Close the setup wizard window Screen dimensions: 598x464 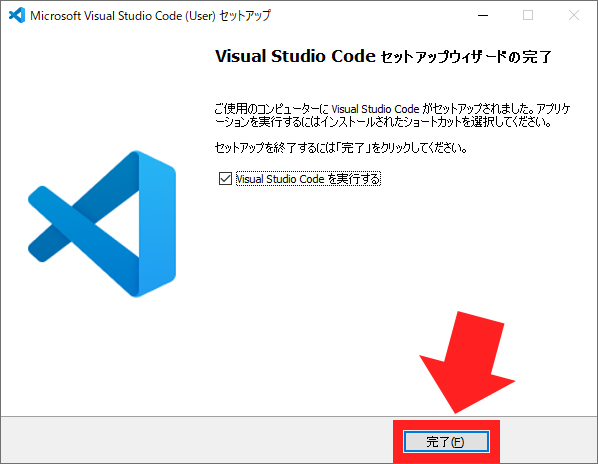pyautogui.click(x=574, y=15)
